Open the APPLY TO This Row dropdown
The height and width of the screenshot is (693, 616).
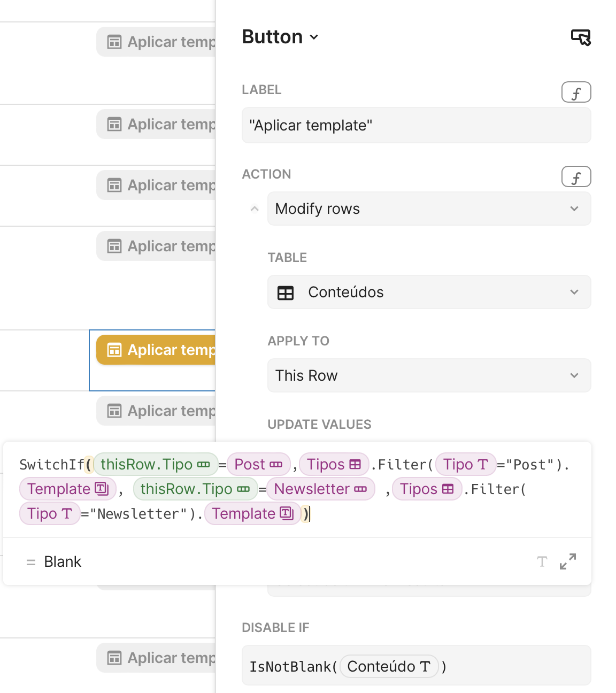429,375
